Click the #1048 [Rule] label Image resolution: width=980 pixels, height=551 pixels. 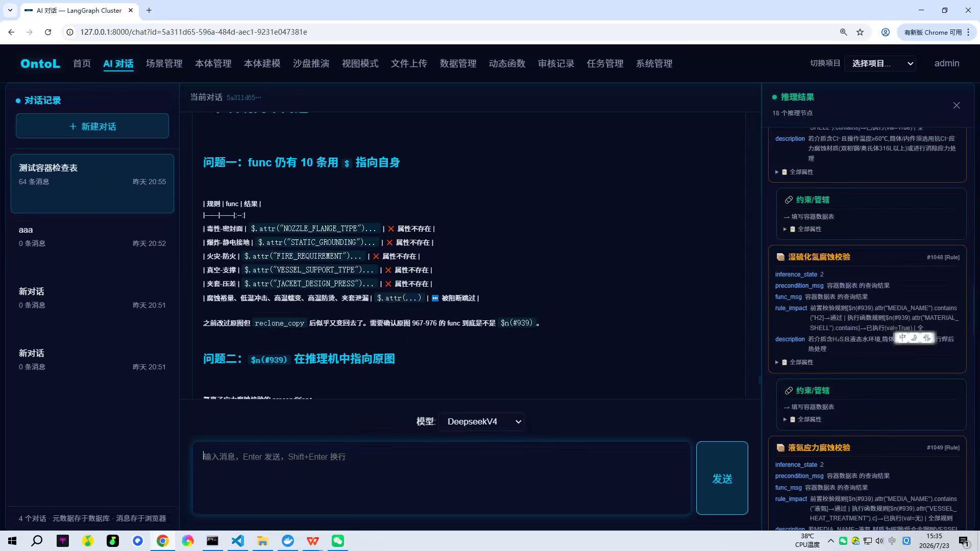[943, 257]
